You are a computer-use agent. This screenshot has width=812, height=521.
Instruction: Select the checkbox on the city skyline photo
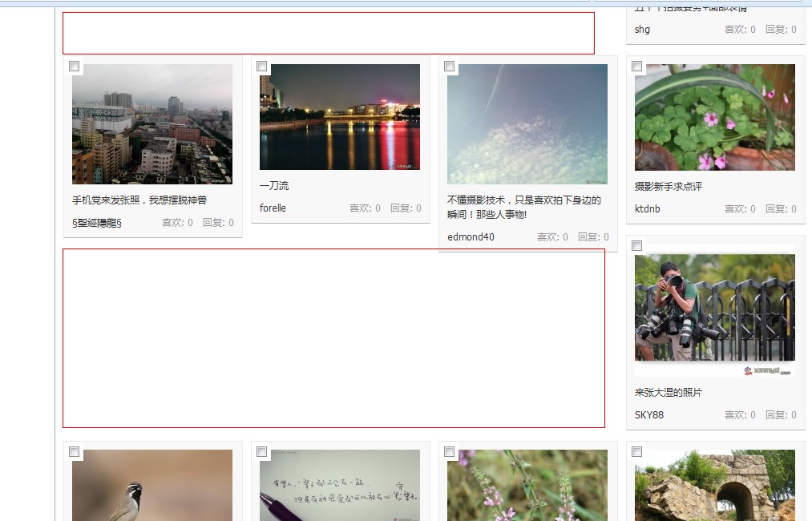(75, 67)
